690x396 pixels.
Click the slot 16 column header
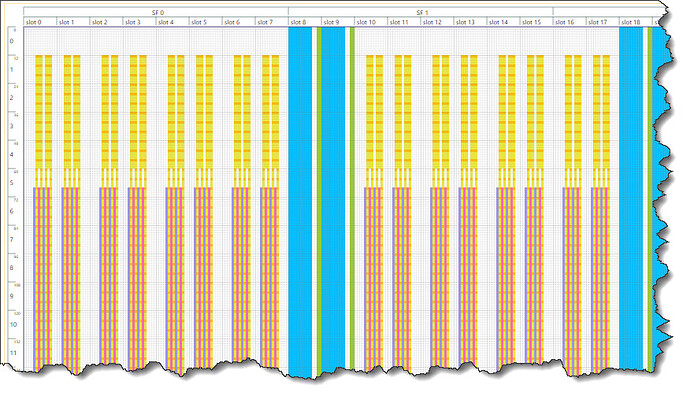[x=570, y=22]
